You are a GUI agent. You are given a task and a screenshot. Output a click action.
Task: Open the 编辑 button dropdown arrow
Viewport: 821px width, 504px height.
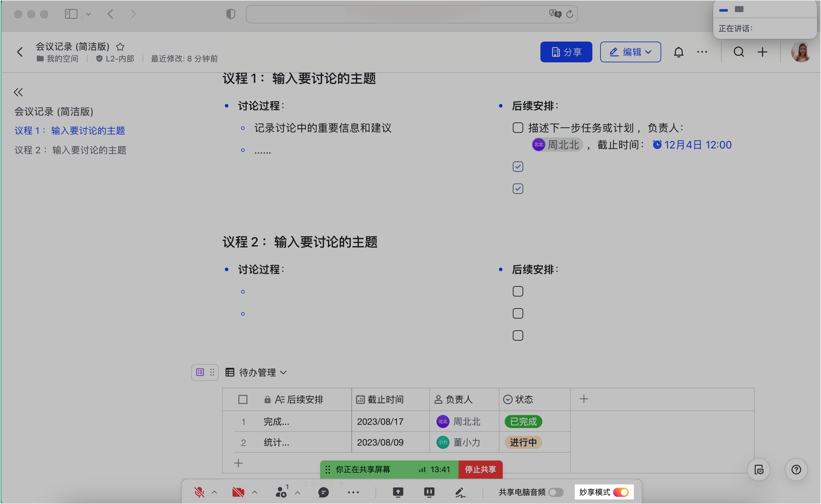[x=648, y=52]
